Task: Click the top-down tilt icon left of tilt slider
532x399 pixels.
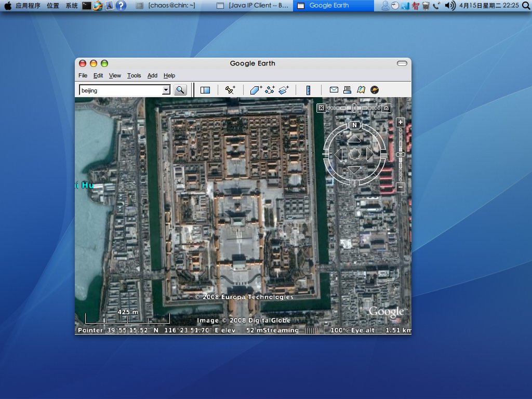Action: (x=321, y=108)
